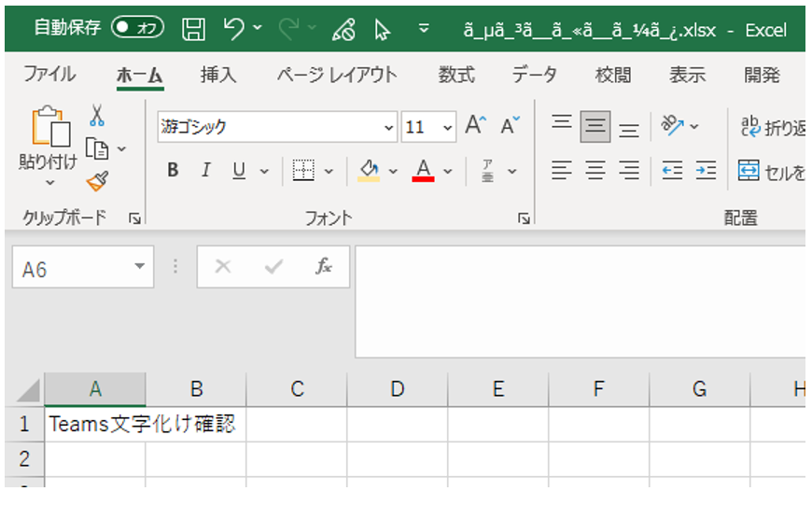Save the workbook with the floppy disk icon
Image resolution: width=812 pixels, height=505 pixels.
tap(194, 29)
